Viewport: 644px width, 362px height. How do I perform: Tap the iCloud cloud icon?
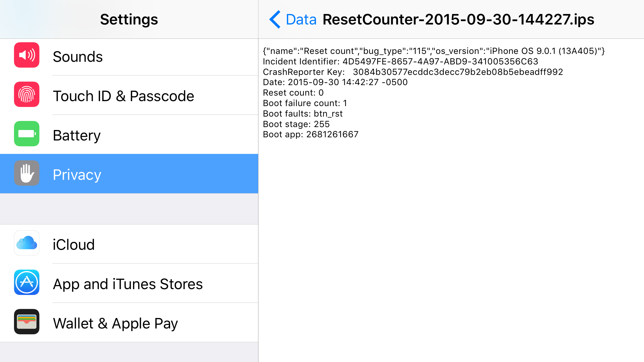pos(27,243)
